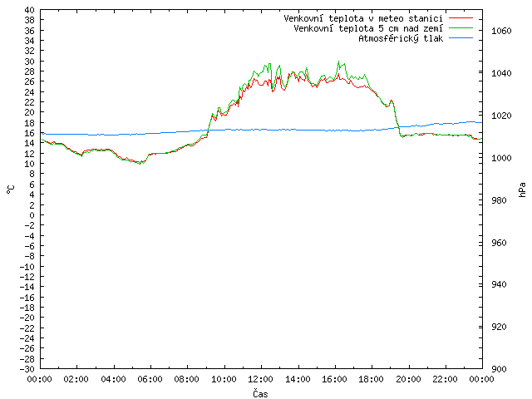The height and width of the screenshot is (399, 532).
Task: Click the 'hPa' right axis title
Action: coord(522,190)
